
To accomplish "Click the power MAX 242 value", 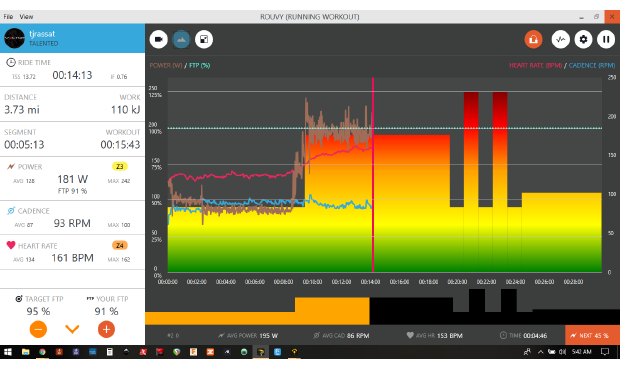I will (x=119, y=181).
